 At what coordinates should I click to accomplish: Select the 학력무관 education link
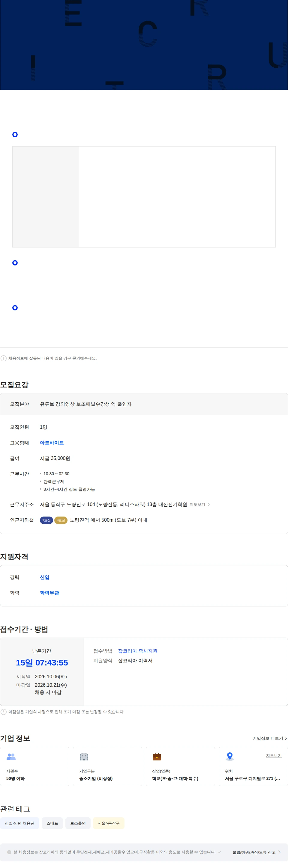(x=49, y=593)
